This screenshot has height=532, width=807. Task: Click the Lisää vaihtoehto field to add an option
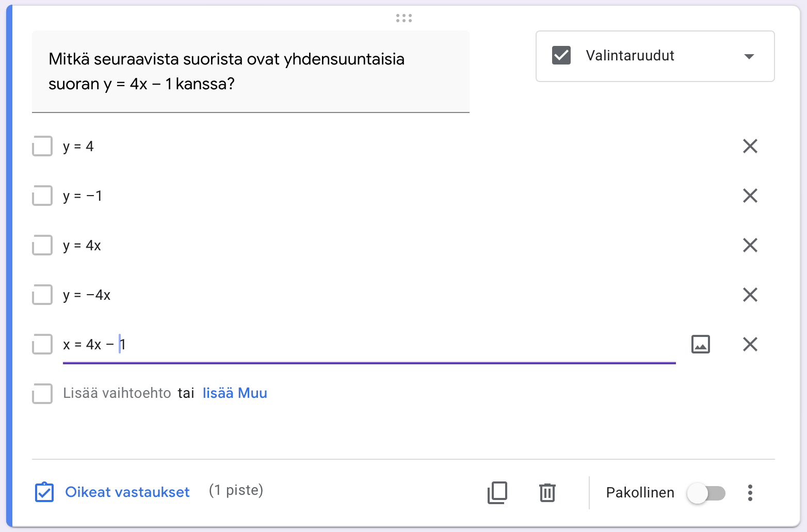(117, 393)
